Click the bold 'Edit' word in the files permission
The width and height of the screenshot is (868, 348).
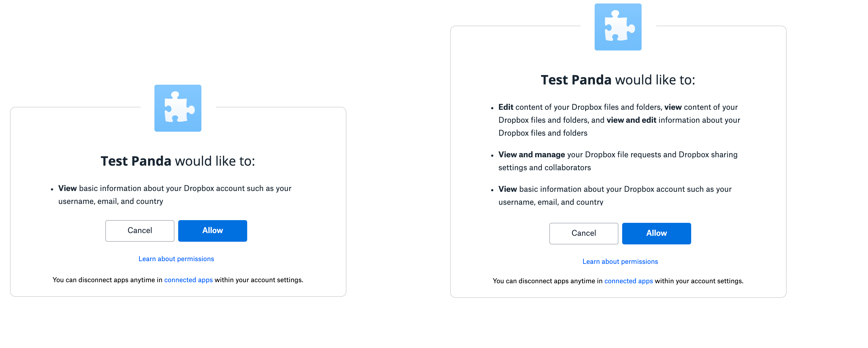[505, 107]
